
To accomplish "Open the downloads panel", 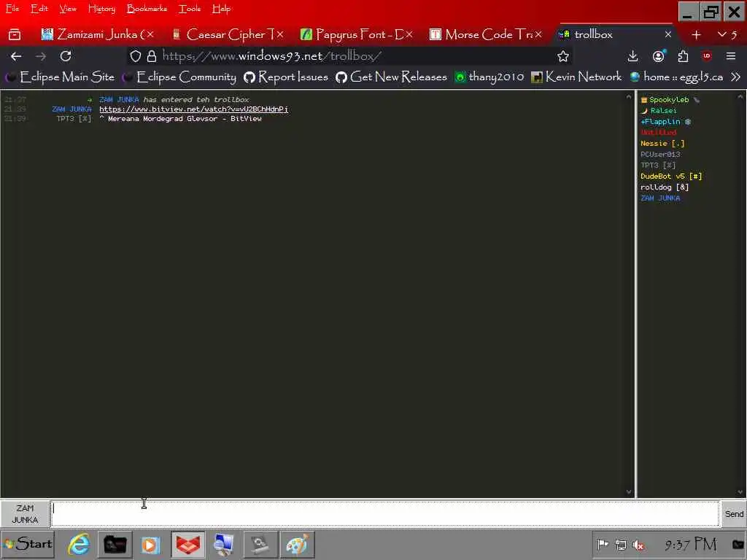I will [632, 56].
